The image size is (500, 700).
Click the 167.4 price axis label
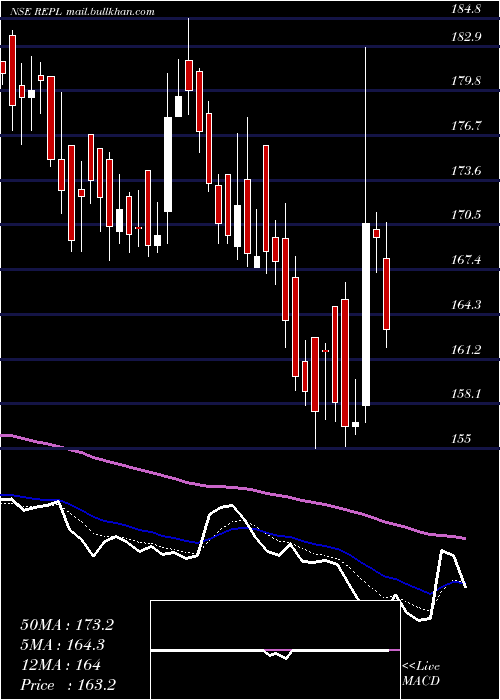coord(466,260)
